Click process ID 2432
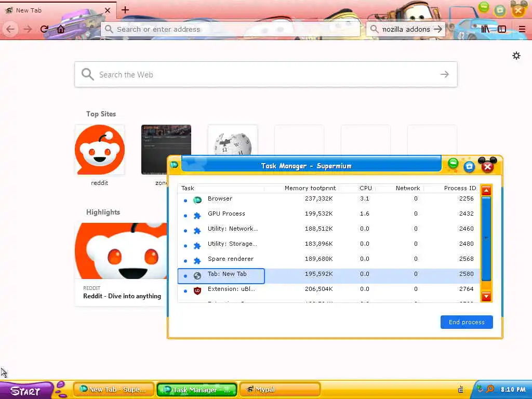532x399 pixels. (466, 214)
